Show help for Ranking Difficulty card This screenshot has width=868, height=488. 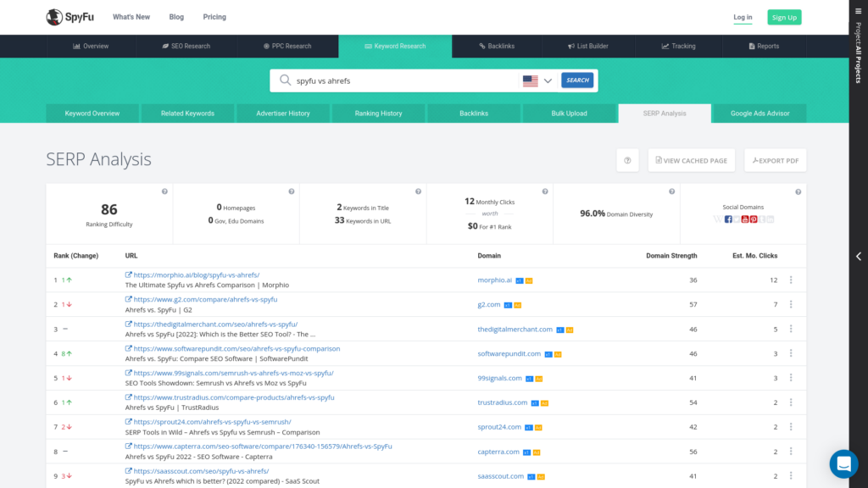click(x=164, y=191)
